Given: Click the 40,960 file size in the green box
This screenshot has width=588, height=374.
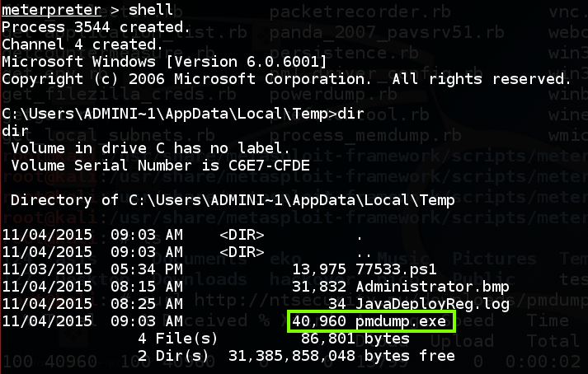Looking at the screenshot, I should pyautogui.click(x=318, y=322).
